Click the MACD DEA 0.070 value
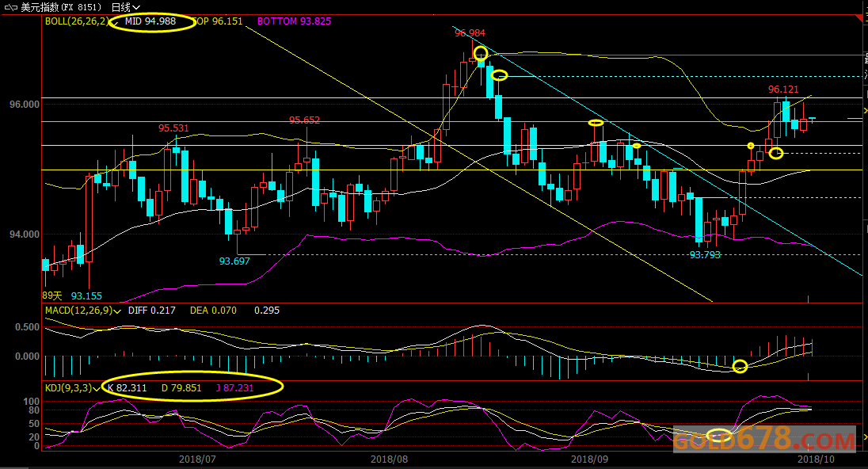The height and width of the screenshot is (469, 868). pyautogui.click(x=213, y=311)
